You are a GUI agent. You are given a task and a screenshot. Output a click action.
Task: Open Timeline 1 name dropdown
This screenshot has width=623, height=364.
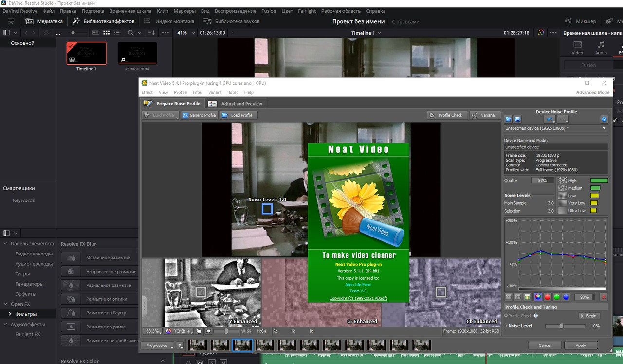click(x=366, y=33)
